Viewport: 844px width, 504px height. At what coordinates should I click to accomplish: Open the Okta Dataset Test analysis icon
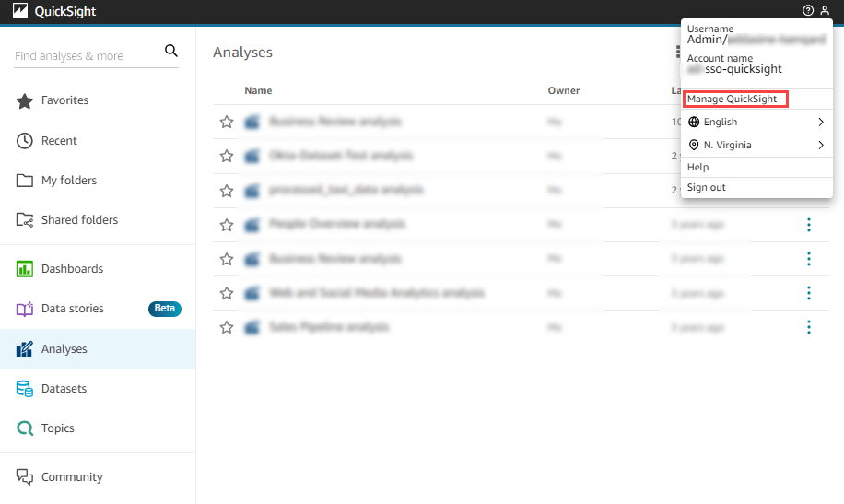coord(252,156)
